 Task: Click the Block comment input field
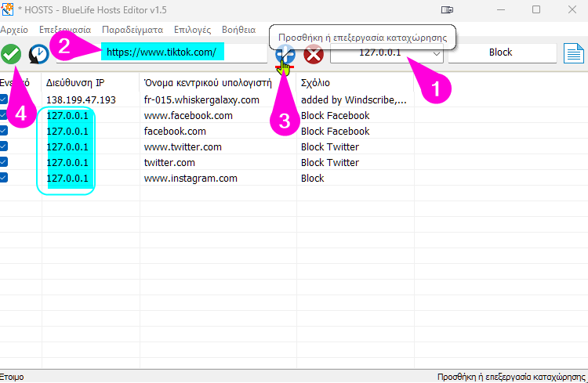[502, 52]
